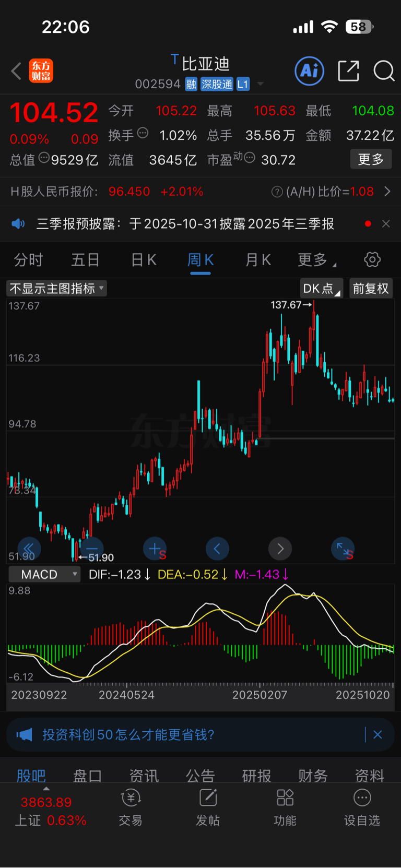Open the 股吧 forum tab
401x868 pixels.
pos(31,776)
